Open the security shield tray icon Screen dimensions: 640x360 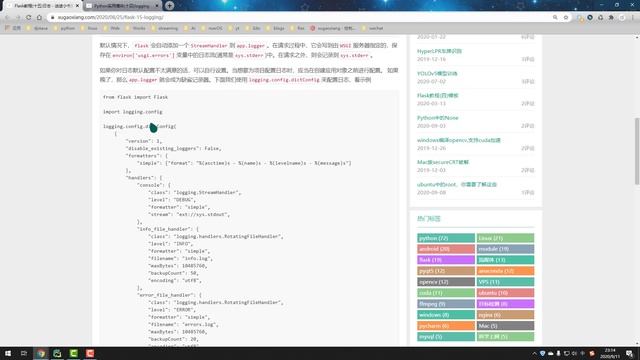[x=542, y=353]
